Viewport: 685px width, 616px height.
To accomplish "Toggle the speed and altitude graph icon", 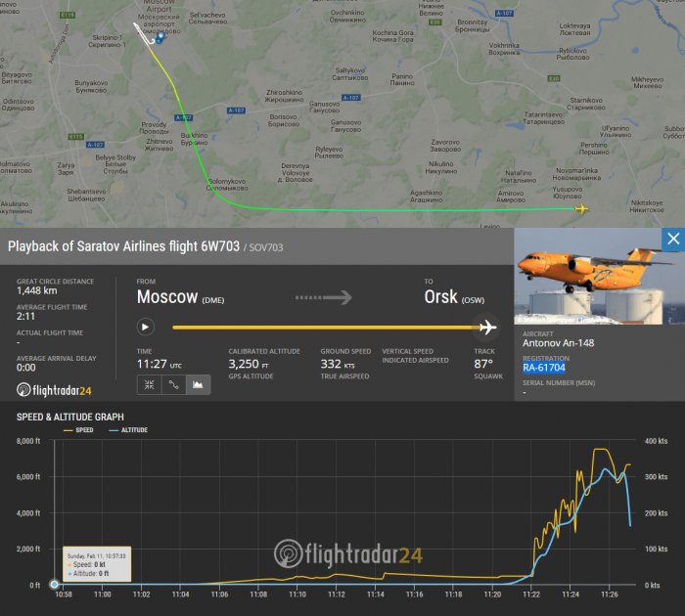I will 197,385.
